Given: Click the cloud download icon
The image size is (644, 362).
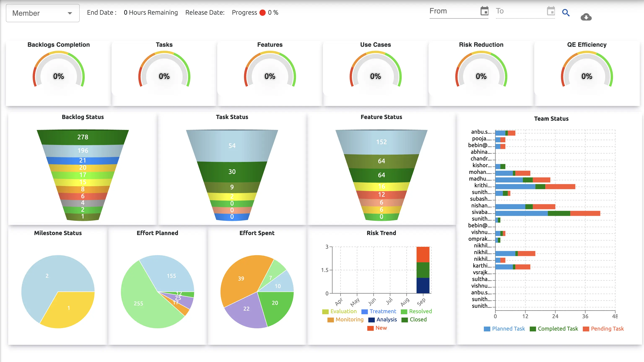Looking at the screenshot, I should [586, 17].
